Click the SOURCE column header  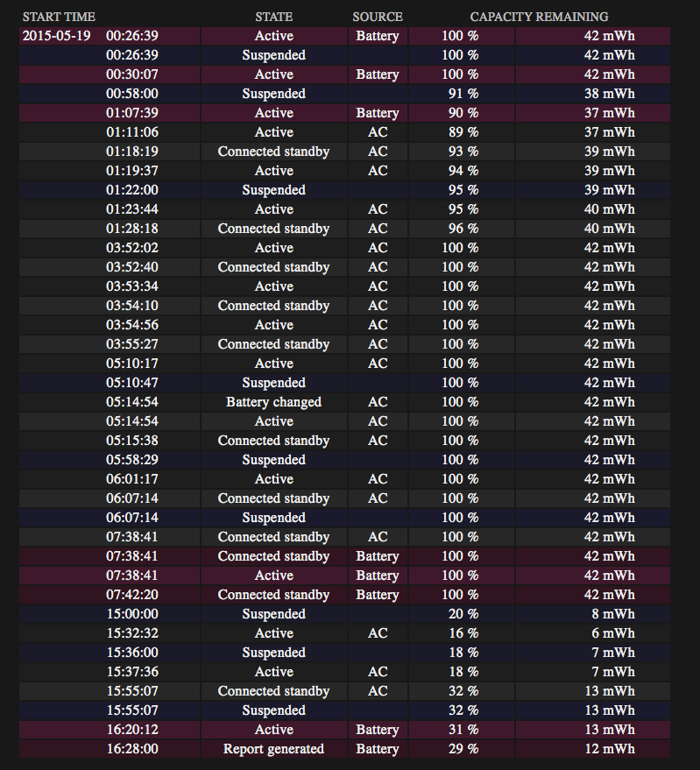[378, 17]
